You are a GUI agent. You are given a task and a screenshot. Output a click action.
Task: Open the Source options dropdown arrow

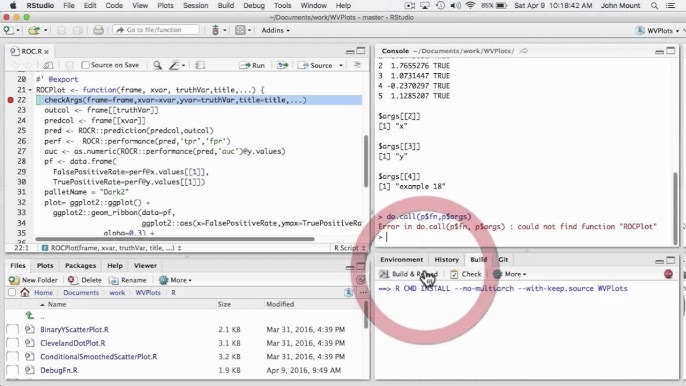click(341, 65)
